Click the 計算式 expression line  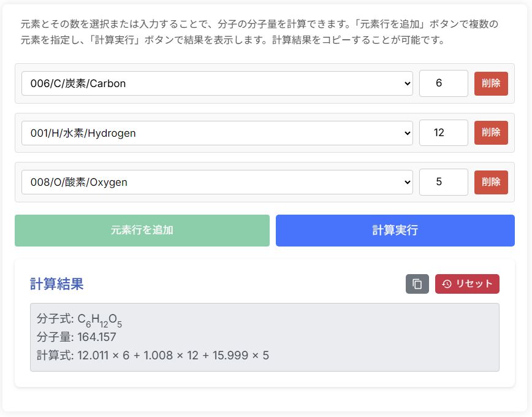point(153,356)
